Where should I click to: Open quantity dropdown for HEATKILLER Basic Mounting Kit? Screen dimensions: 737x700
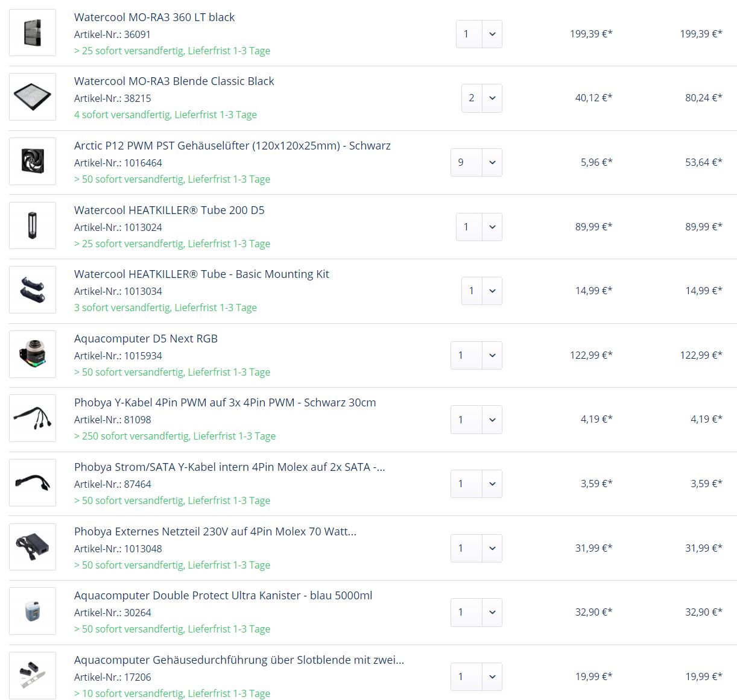[492, 291]
